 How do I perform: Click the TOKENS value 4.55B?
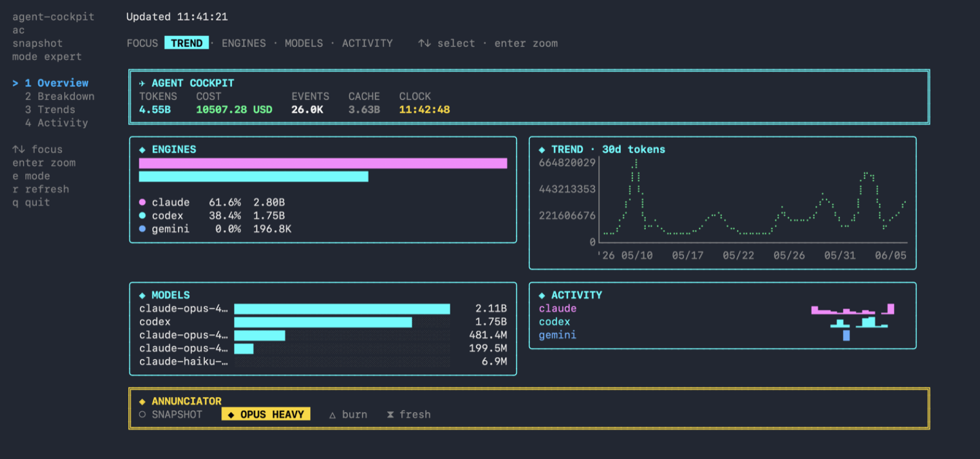coord(155,109)
